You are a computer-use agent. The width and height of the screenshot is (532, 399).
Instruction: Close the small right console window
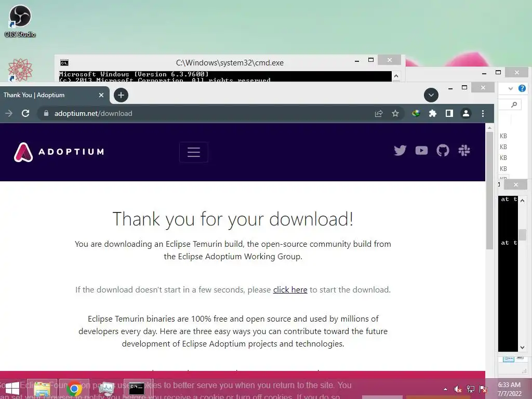516,184
